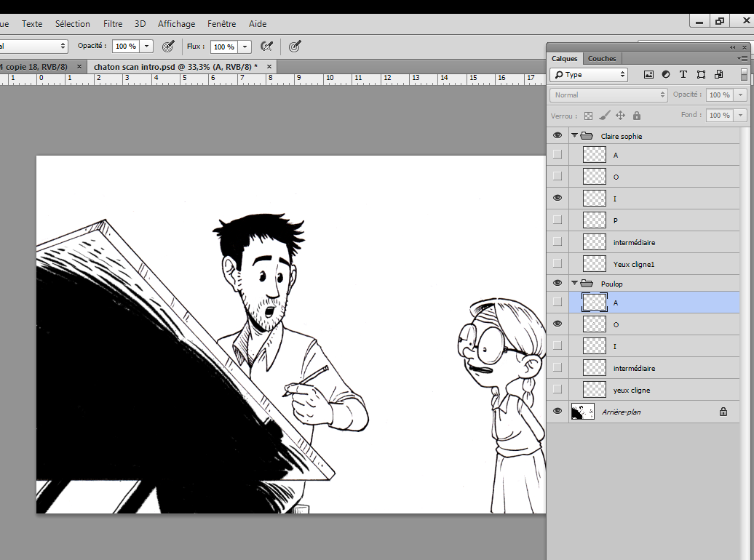754x560 pixels.
Task: Click the smart object filter icon
Action: (718, 74)
